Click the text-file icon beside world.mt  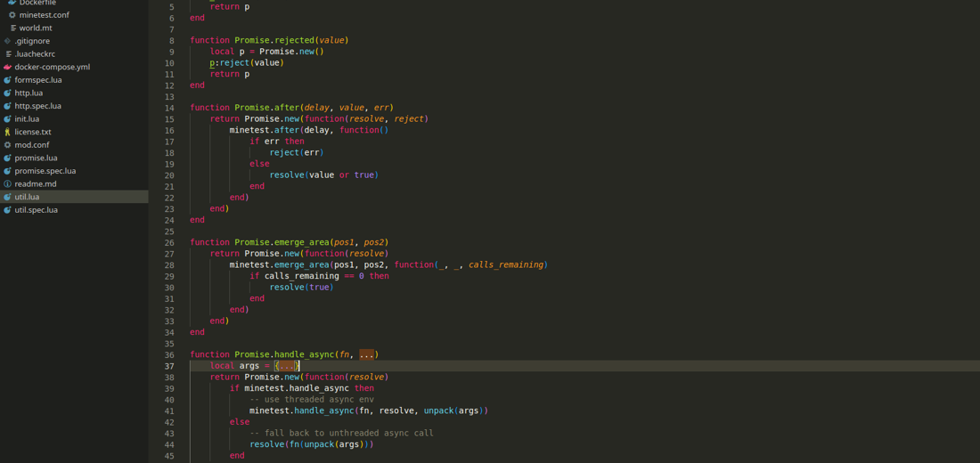click(13, 28)
